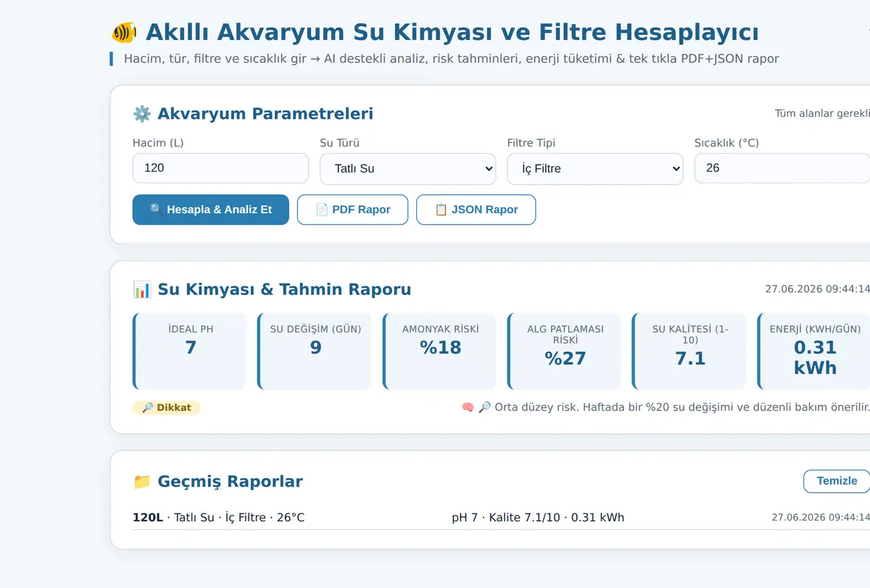The image size is (870, 588).
Task: Select the Su Değişim (Gün) card
Action: pyautogui.click(x=315, y=351)
